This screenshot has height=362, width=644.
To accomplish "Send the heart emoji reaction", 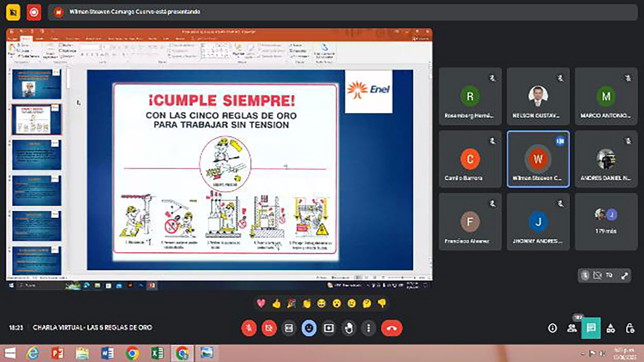I will 261,303.
